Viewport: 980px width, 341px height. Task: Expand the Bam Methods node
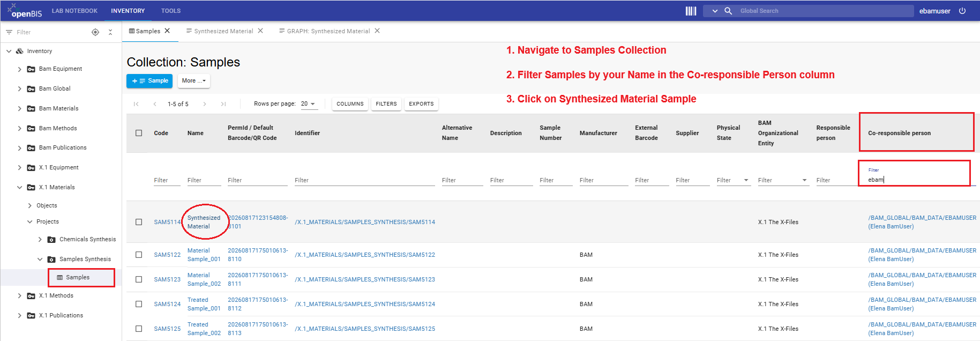[20, 129]
